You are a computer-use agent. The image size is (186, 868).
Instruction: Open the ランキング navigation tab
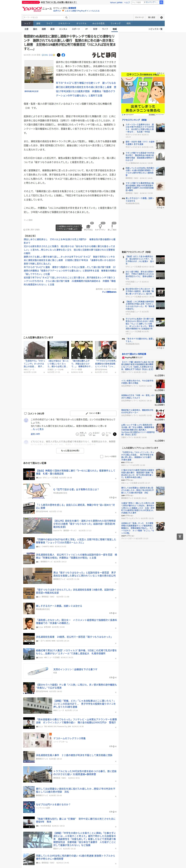pyautogui.click(x=115, y=23)
